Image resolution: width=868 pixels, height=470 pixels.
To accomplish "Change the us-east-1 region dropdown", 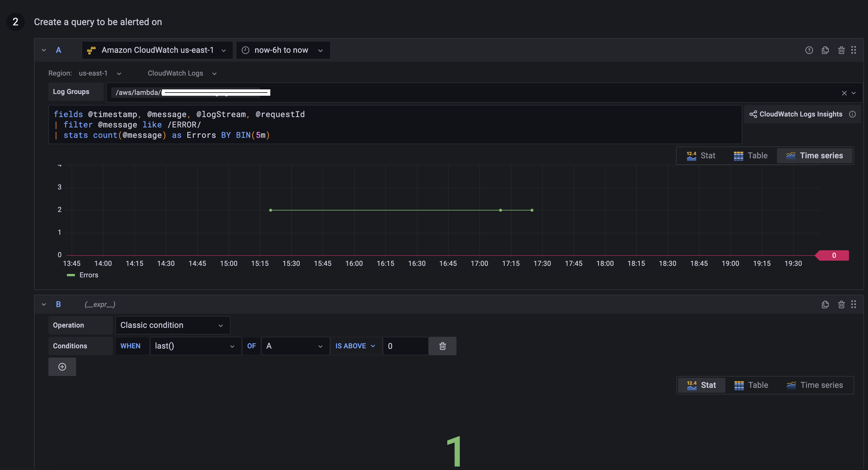I will 100,73.
